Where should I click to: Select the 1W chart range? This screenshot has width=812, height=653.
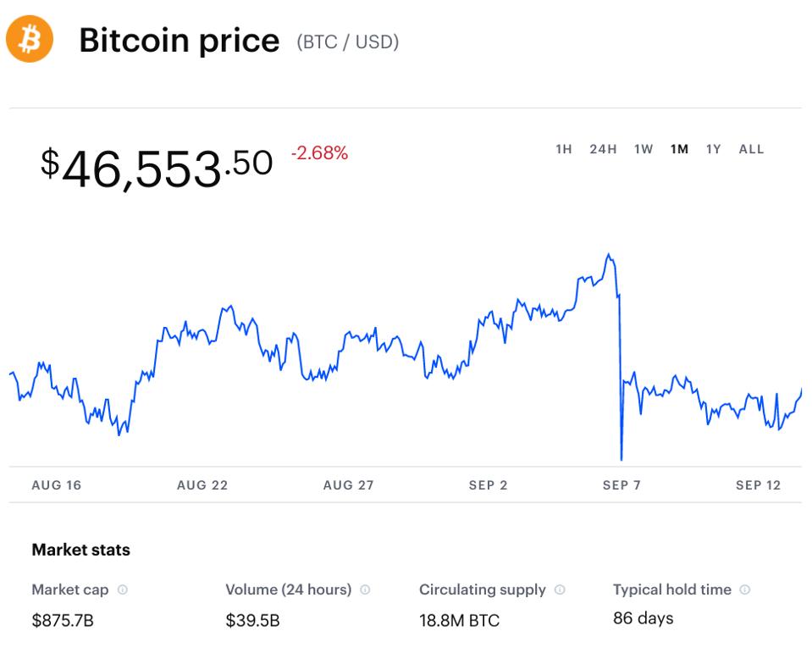coord(644,149)
